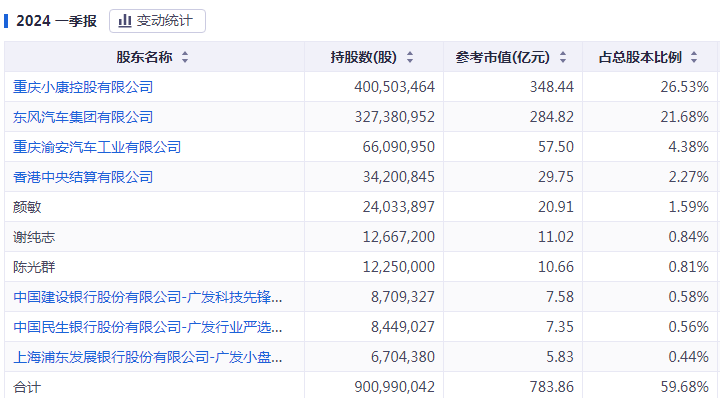Viewport: 720px width, 398px height.
Task: Click the 谢纯志 shareholder row
Action: [361, 236]
